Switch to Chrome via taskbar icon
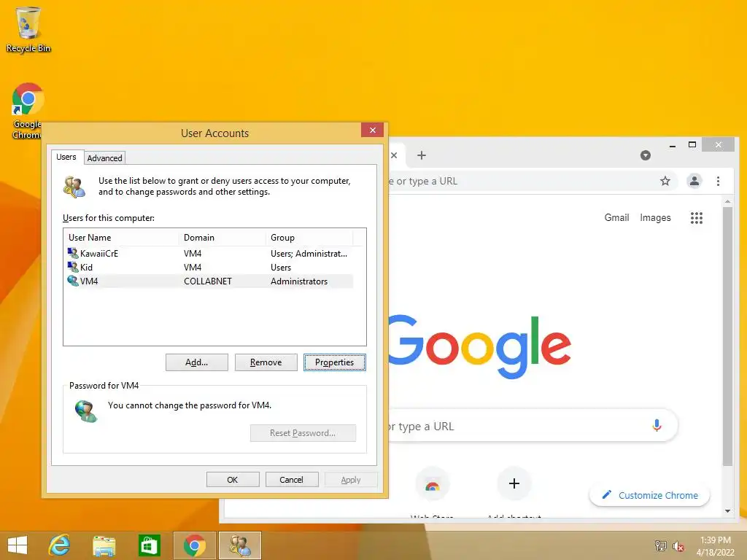 click(194, 545)
